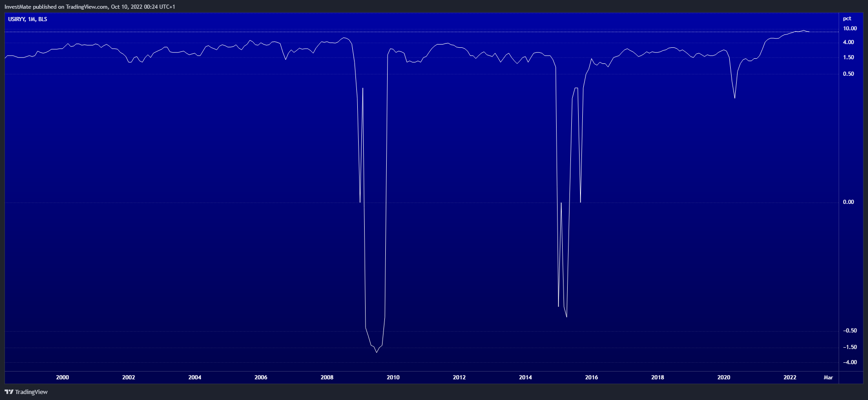Click the 2006 time axis label
The width and height of the screenshot is (868, 400).
point(261,377)
